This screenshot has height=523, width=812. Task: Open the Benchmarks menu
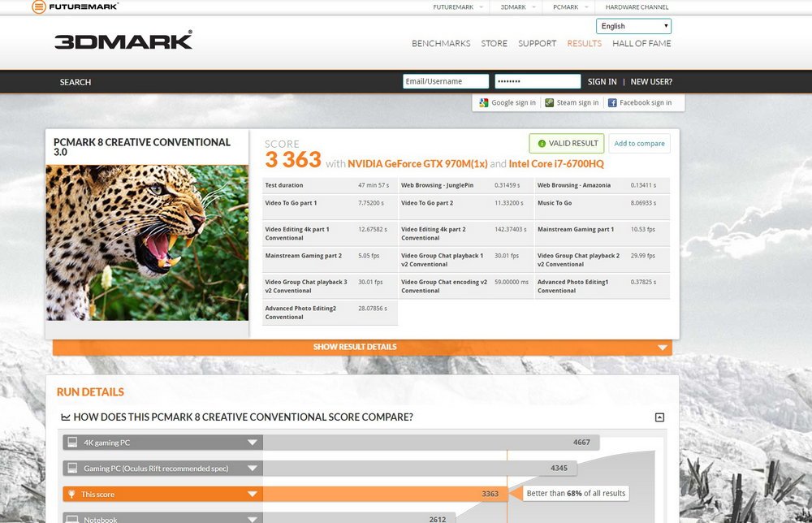coord(441,44)
